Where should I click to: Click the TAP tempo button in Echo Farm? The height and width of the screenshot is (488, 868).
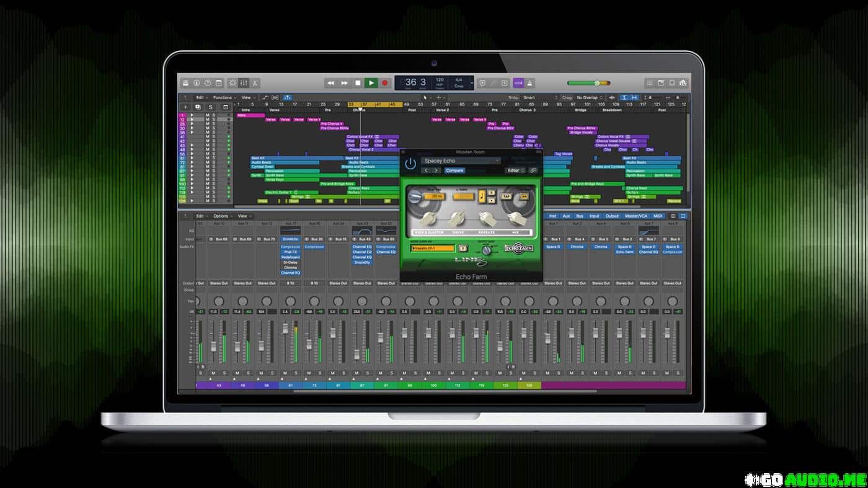(x=507, y=196)
